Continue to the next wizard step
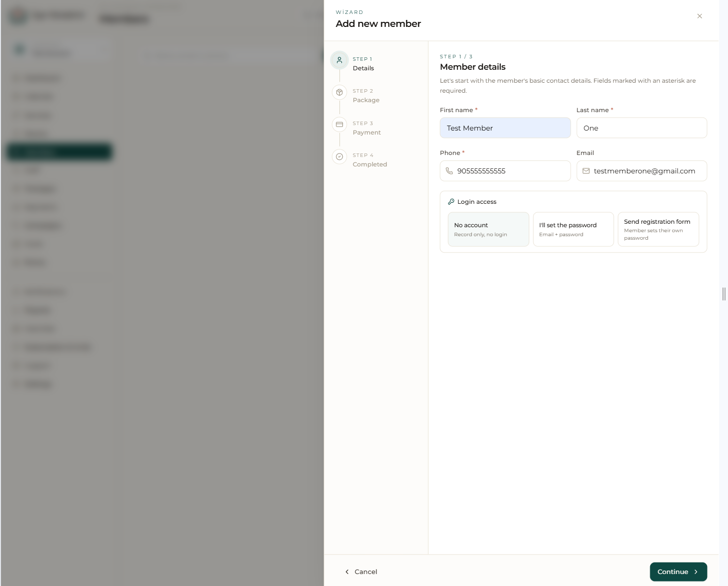Image resolution: width=728 pixels, height=586 pixels. pyautogui.click(x=678, y=572)
